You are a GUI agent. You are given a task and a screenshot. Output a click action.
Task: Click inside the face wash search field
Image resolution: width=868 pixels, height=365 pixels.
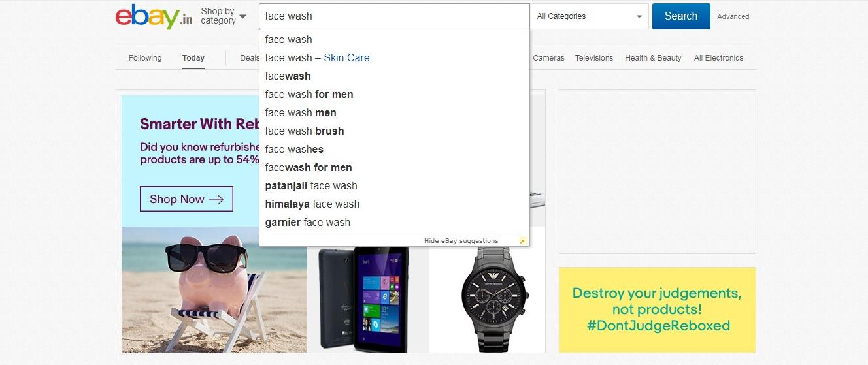pos(394,16)
